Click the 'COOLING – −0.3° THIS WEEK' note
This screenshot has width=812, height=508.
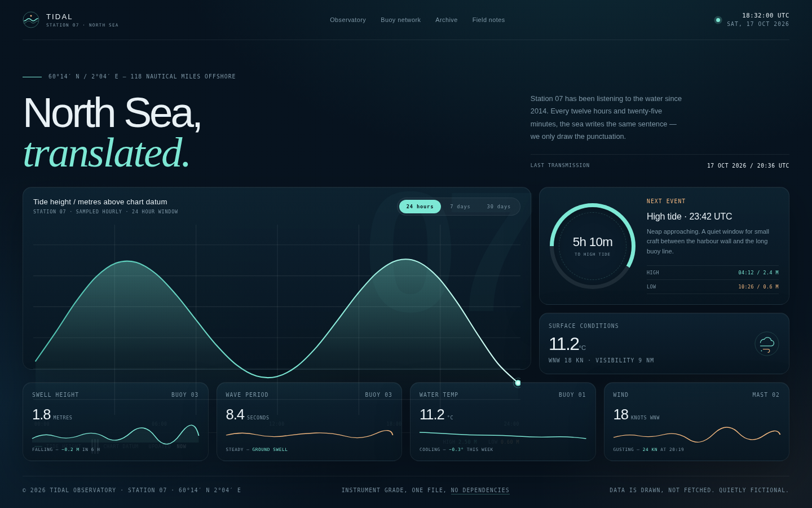point(456,450)
